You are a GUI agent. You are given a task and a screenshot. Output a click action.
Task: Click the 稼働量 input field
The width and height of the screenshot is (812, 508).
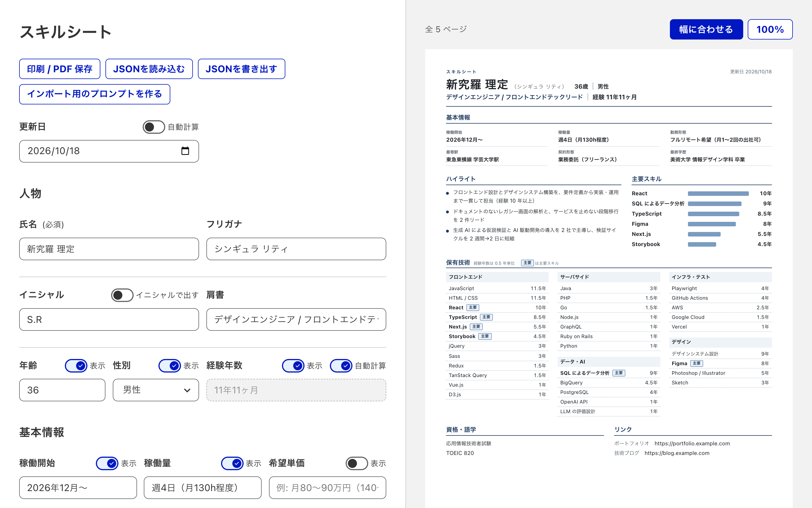point(203,487)
